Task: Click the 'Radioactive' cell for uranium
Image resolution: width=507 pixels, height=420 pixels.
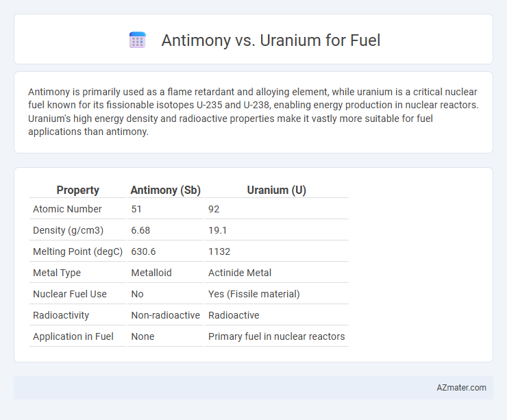Action: coord(234,315)
